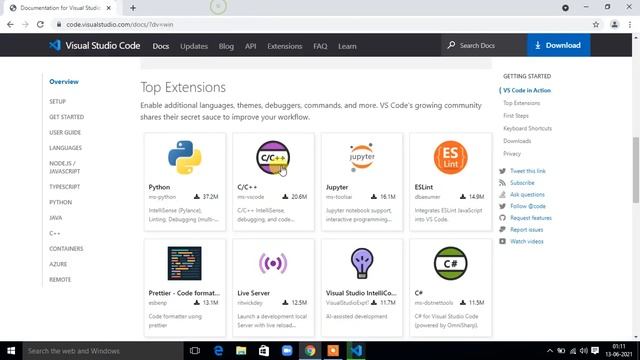Launch Edge from the taskbar
This screenshot has width=640, height=360.
tap(218, 351)
